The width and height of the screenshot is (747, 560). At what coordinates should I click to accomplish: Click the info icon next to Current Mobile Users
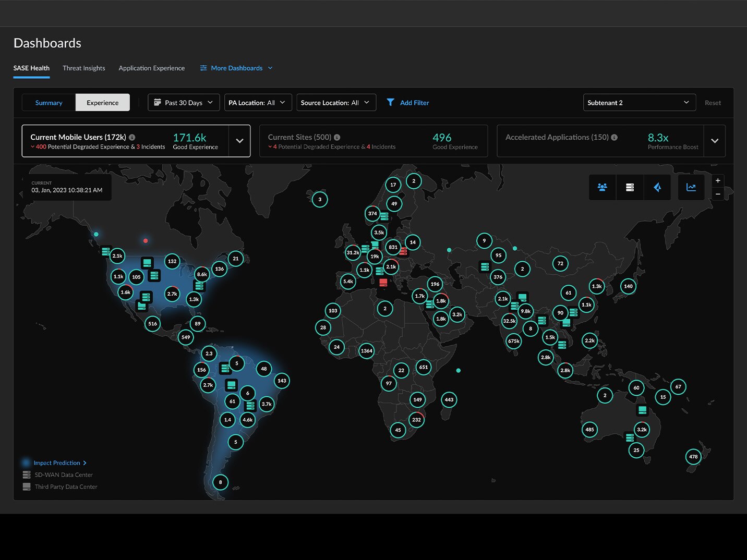pos(132,137)
